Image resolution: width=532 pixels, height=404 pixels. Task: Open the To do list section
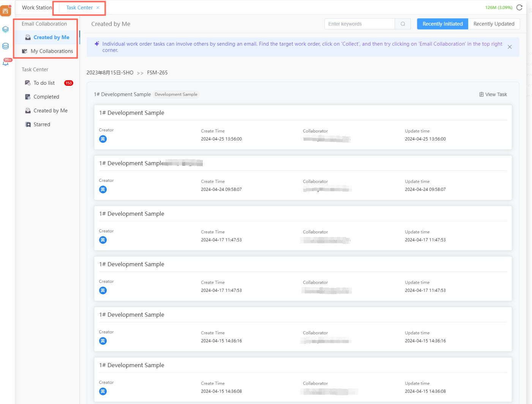44,83
